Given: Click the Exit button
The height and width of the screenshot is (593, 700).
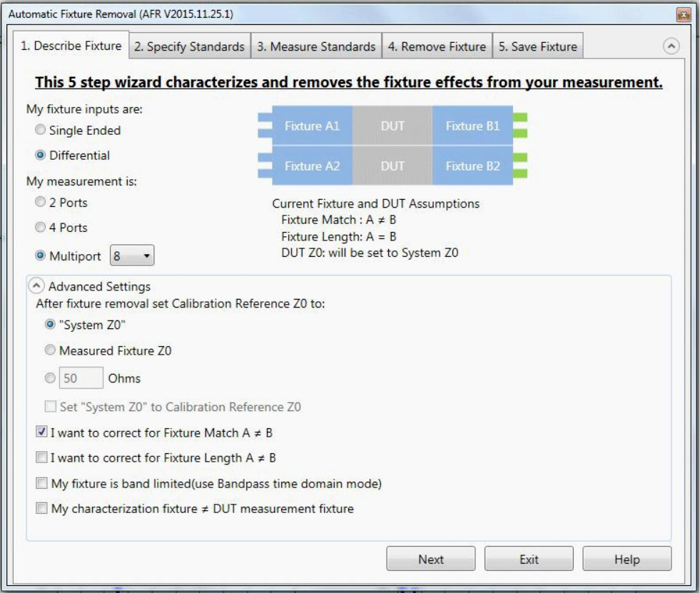Looking at the screenshot, I should tap(529, 559).
